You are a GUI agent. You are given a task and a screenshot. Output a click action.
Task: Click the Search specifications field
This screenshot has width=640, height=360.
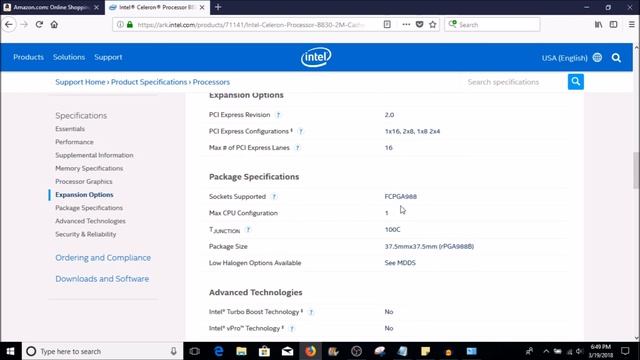click(515, 82)
